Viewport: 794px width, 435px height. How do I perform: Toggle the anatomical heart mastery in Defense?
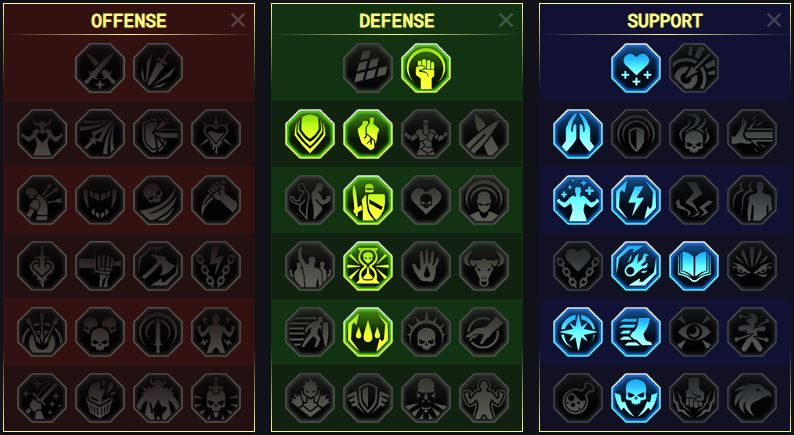(x=368, y=134)
